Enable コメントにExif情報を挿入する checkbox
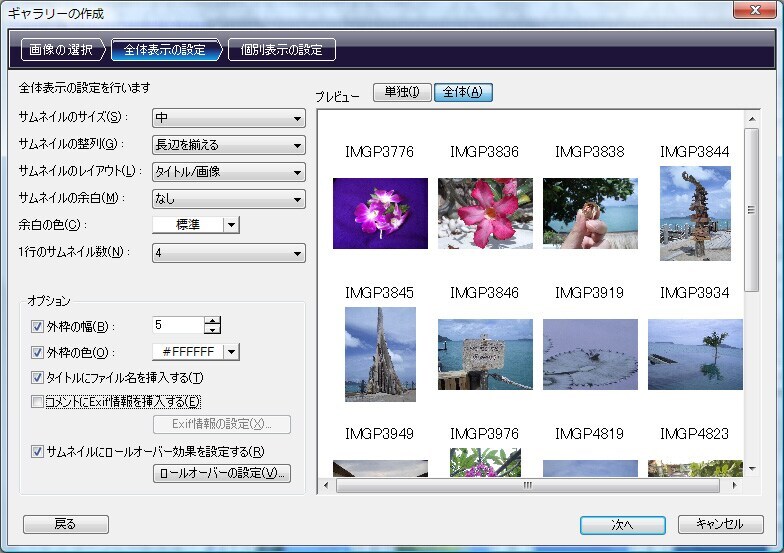 37,402
